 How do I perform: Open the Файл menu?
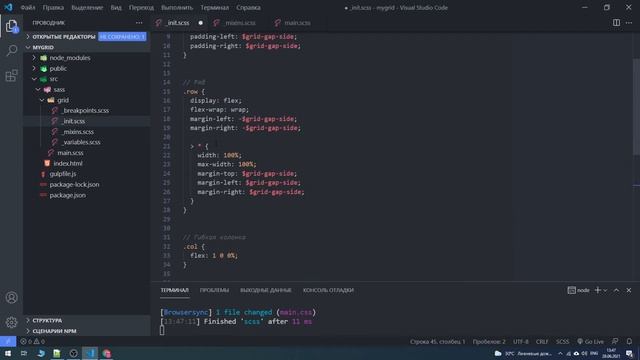(x=28, y=7)
